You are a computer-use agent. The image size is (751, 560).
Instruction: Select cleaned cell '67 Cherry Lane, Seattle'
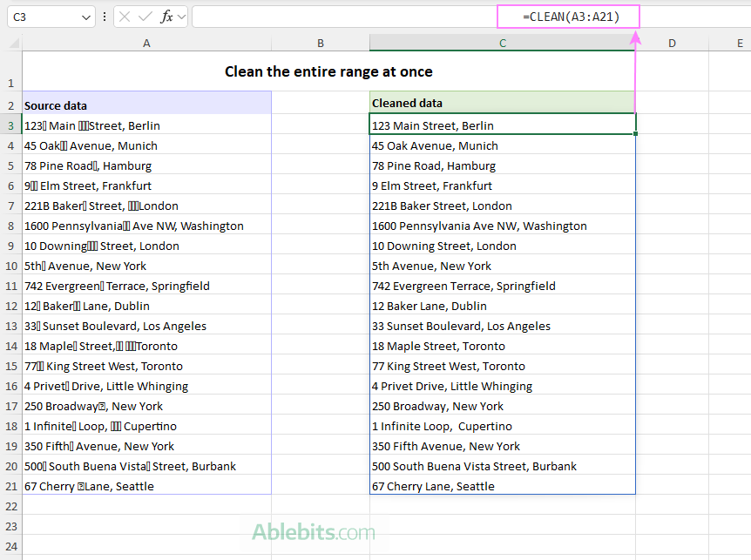click(x=502, y=486)
